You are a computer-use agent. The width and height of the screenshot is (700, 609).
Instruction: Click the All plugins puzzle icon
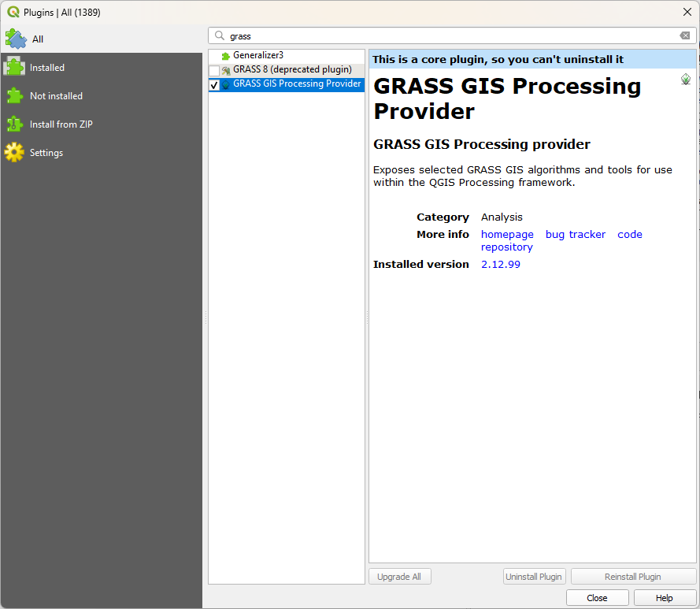(x=16, y=39)
